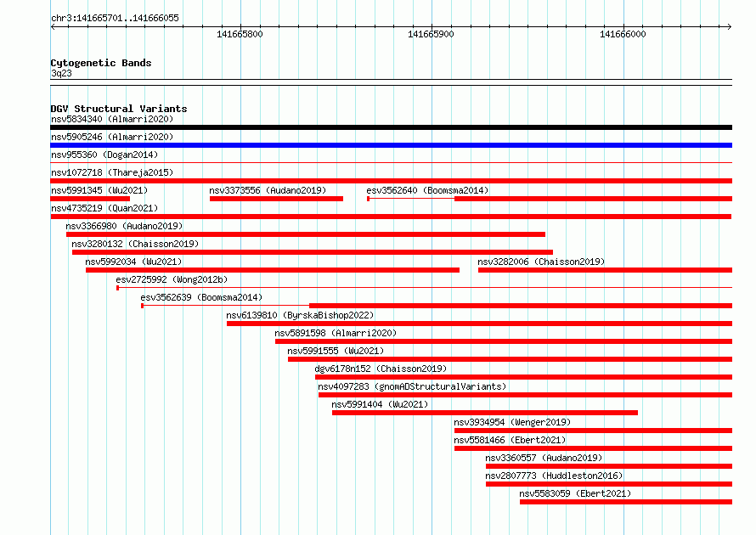Click the red bar of nsv3373556
Viewport: 756px width, 535px height.
pyautogui.click(x=276, y=199)
